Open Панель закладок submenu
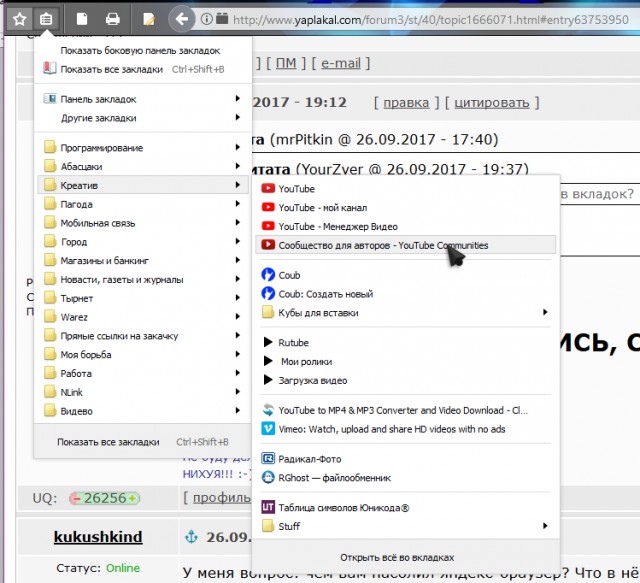This screenshot has height=583, width=640. click(x=143, y=99)
